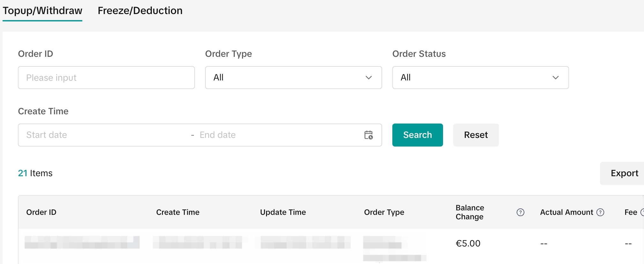Expand the Order Type dropdown
Viewport: 644px width, 264px height.
coord(293,78)
